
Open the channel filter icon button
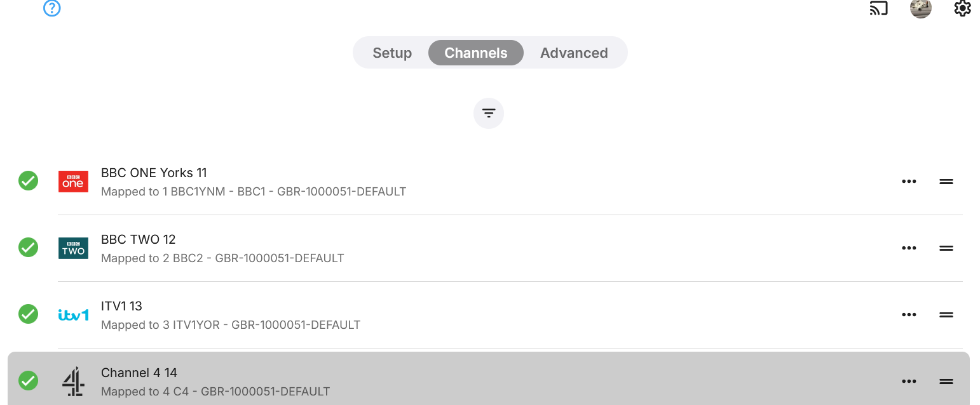pyautogui.click(x=488, y=114)
